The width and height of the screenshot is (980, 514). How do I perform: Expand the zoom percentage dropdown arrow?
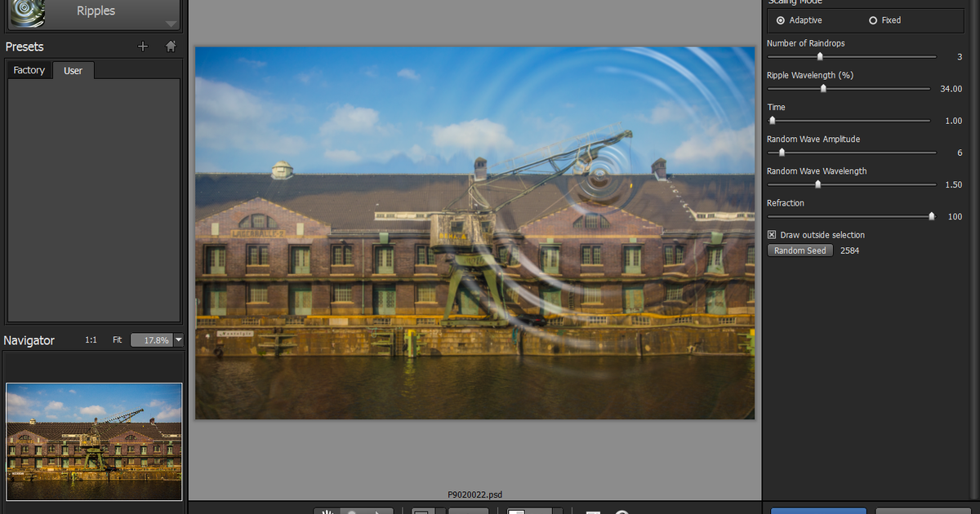click(179, 340)
